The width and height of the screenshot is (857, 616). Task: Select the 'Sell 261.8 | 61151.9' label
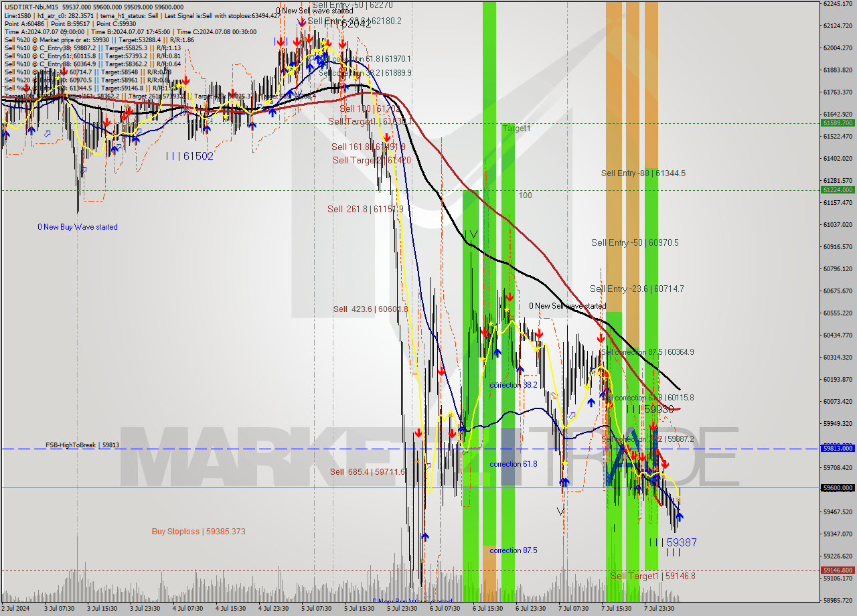click(366, 210)
